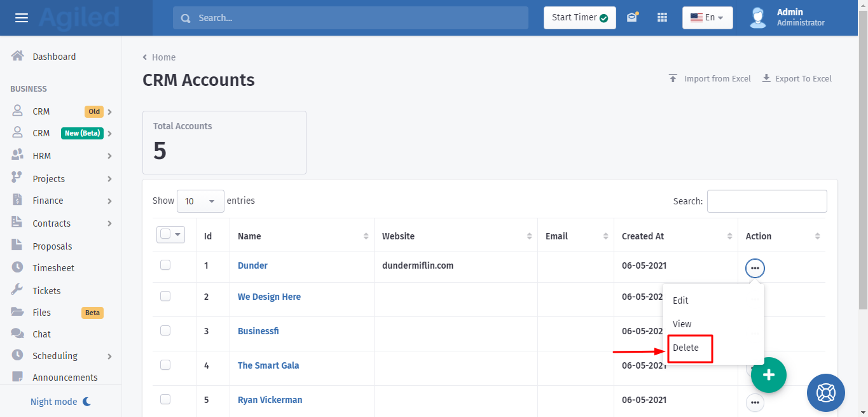The height and width of the screenshot is (417, 868).
Task: Click the notifications envelope icon
Action: click(x=631, y=18)
